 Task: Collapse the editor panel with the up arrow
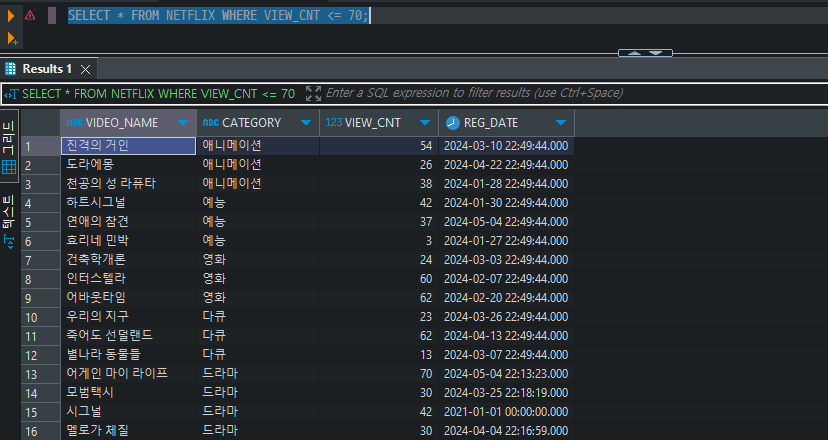point(635,53)
